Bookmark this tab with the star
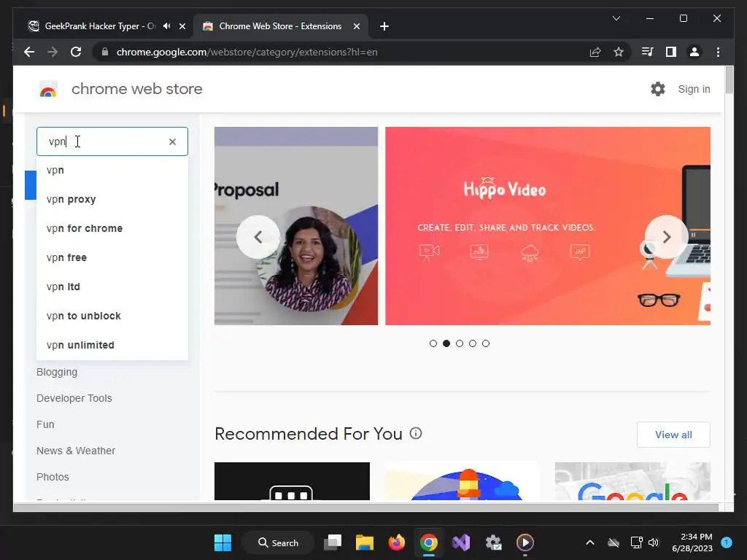The height and width of the screenshot is (560, 747). pos(619,52)
